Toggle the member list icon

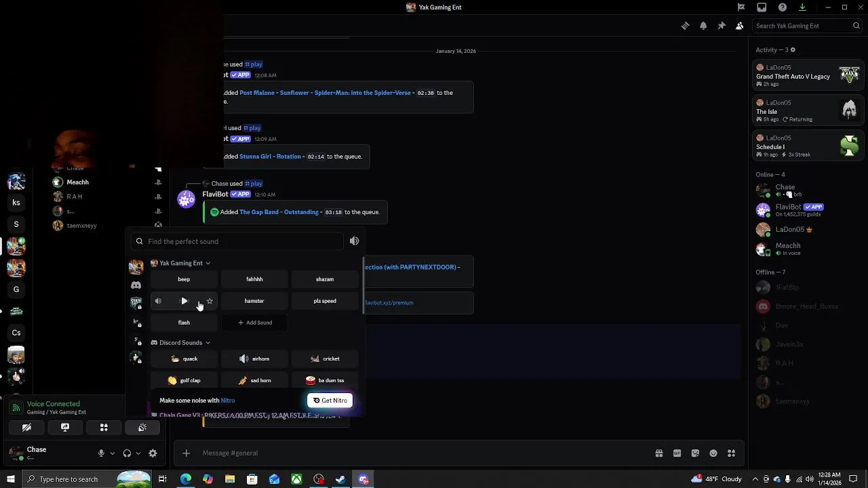point(739,26)
